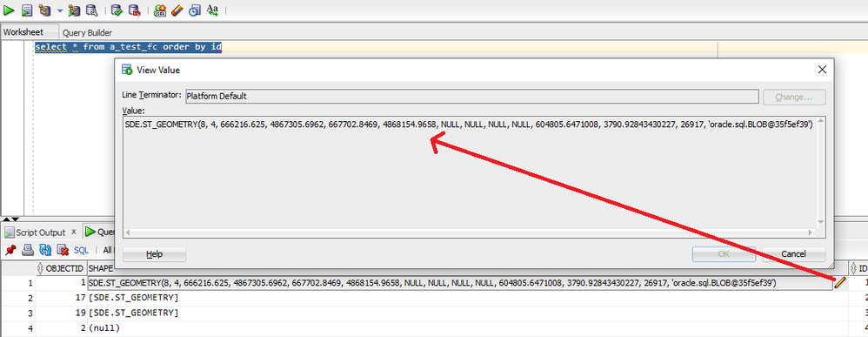Click the Help button in View Value
Image resolution: width=868 pixels, height=337 pixels.
coord(155,254)
